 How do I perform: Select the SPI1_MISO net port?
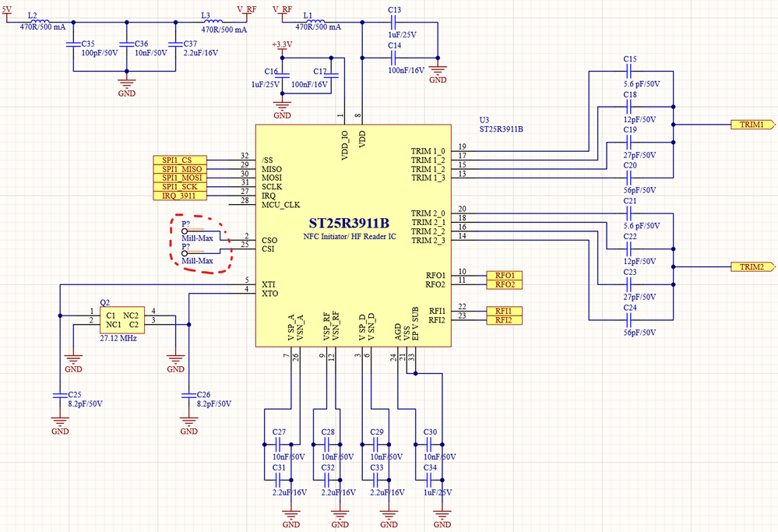point(180,169)
